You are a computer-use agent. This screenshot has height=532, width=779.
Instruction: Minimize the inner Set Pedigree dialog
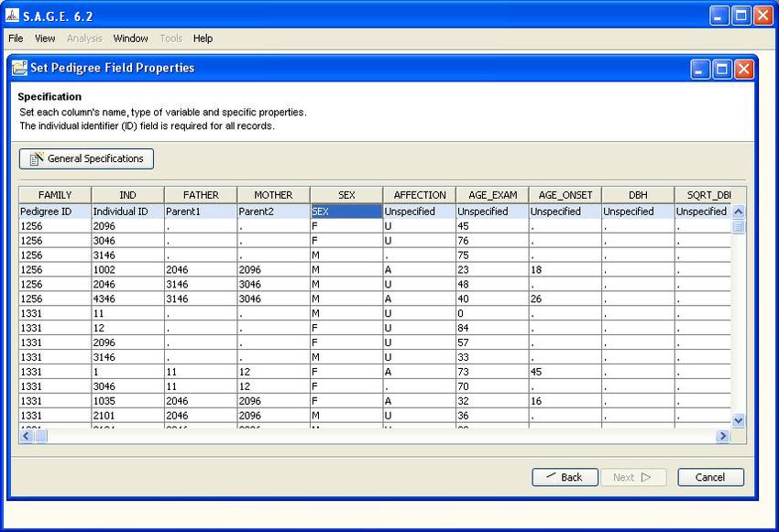click(x=701, y=69)
